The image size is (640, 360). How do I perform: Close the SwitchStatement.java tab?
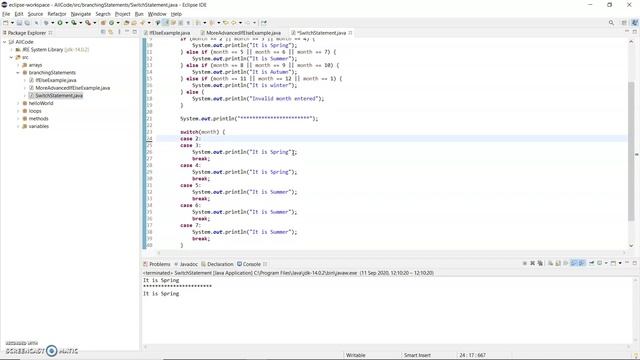click(350, 33)
